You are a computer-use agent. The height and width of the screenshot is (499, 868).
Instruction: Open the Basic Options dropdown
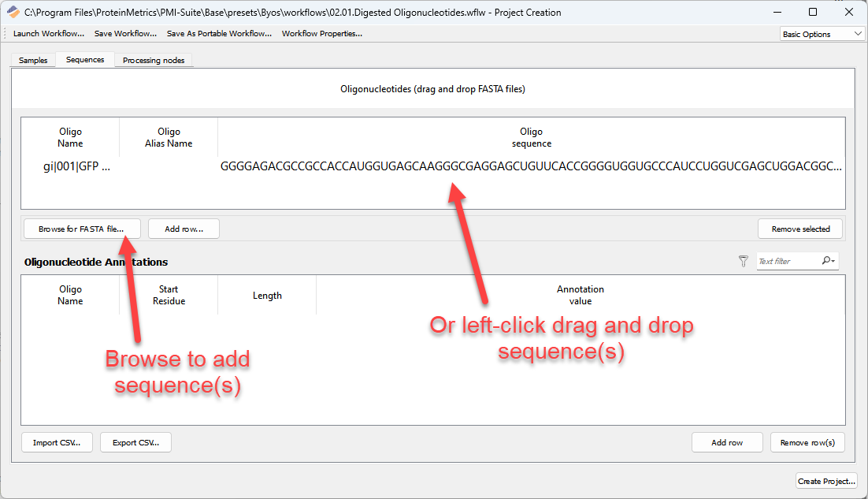[x=822, y=34]
